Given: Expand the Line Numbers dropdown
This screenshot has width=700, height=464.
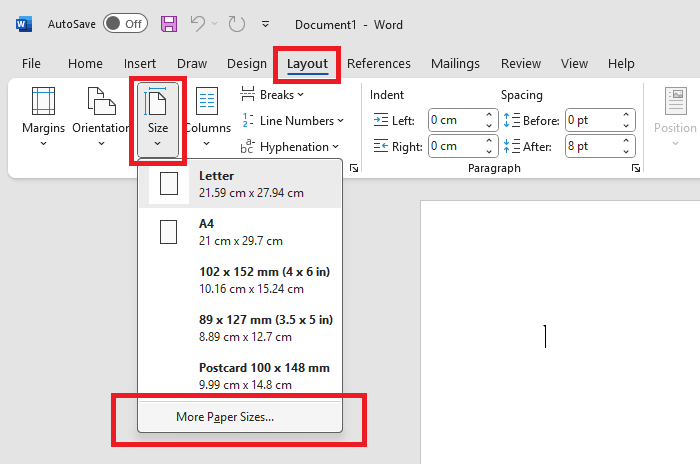Looking at the screenshot, I should pos(292,121).
